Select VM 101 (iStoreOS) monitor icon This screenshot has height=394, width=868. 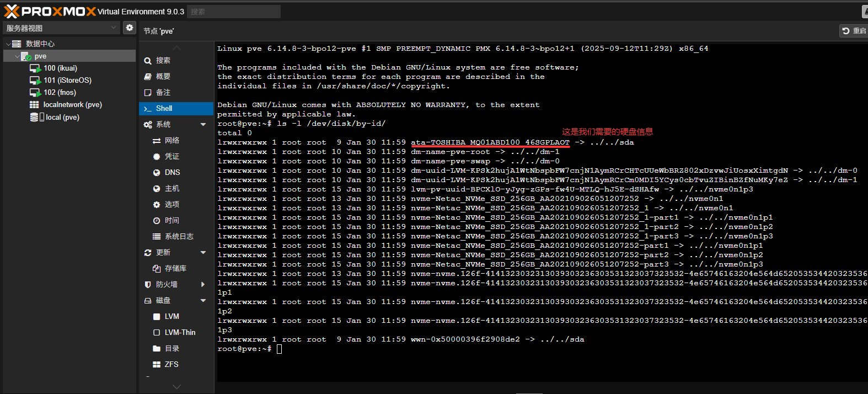click(x=35, y=81)
